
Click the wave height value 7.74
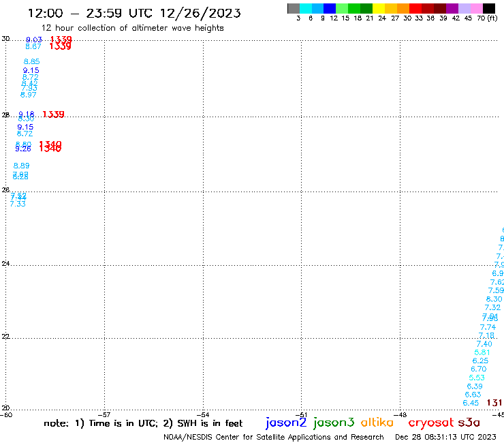tap(488, 327)
